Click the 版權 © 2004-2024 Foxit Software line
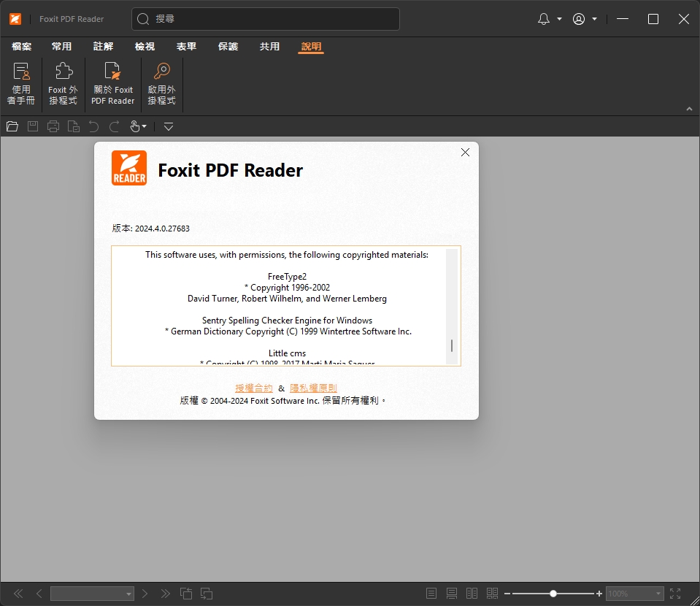700x606 pixels. [x=283, y=401]
